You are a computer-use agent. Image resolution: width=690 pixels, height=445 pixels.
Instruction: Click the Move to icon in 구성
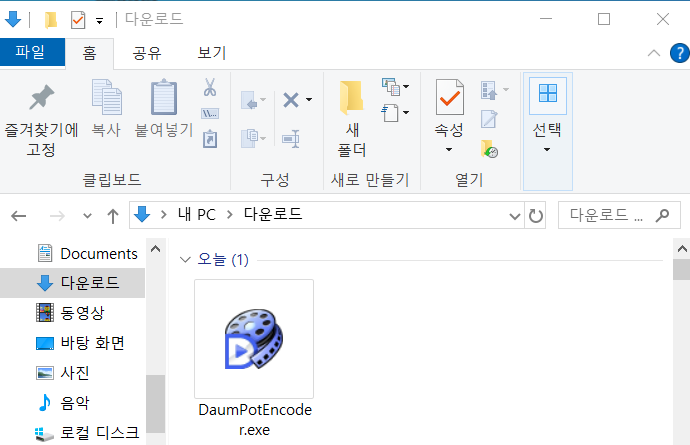[251, 100]
